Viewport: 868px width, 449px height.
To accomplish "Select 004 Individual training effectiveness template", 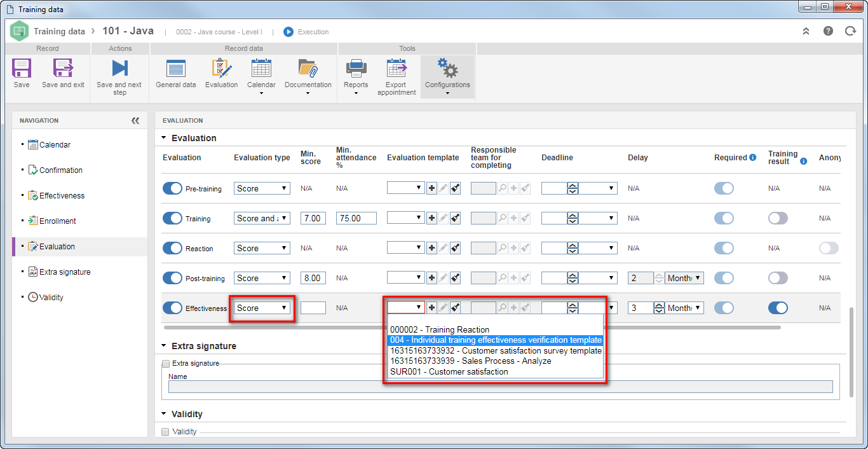I will coord(495,340).
